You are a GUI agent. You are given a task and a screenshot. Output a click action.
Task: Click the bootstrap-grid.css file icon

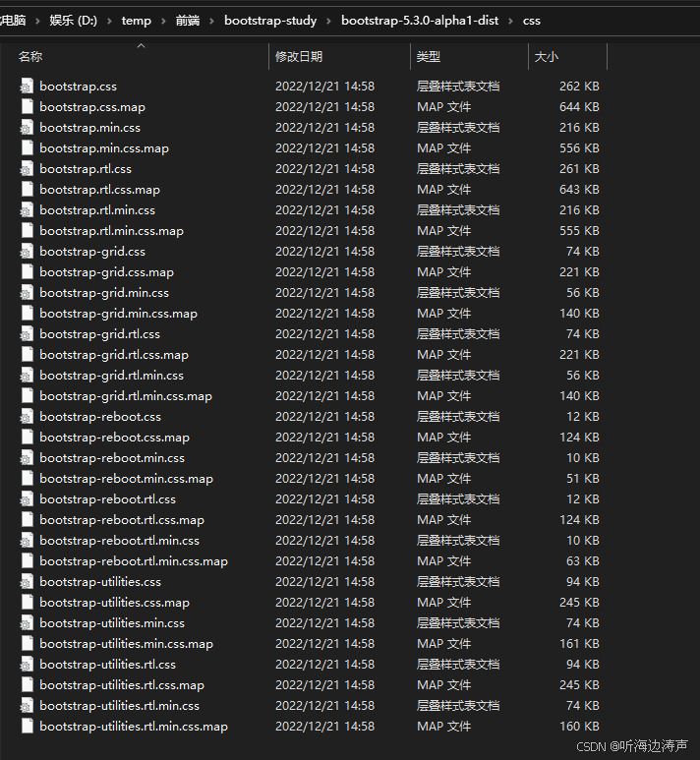pos(28,252)
